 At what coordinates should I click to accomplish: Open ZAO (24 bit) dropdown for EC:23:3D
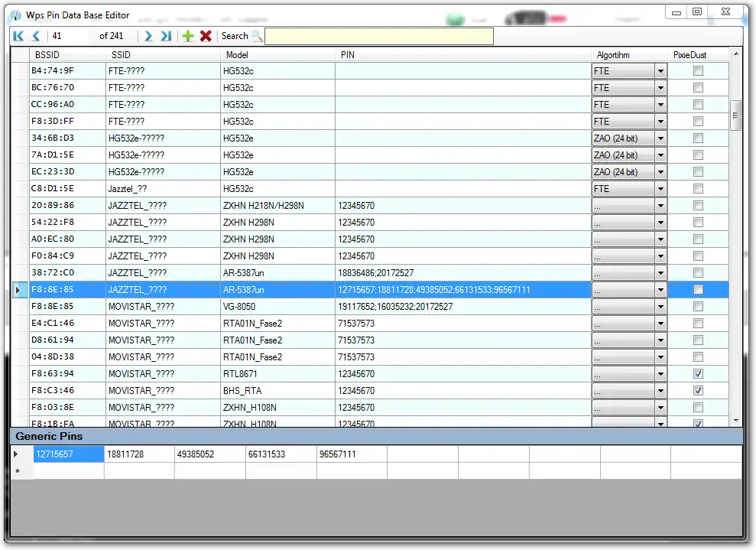(660, 172)
